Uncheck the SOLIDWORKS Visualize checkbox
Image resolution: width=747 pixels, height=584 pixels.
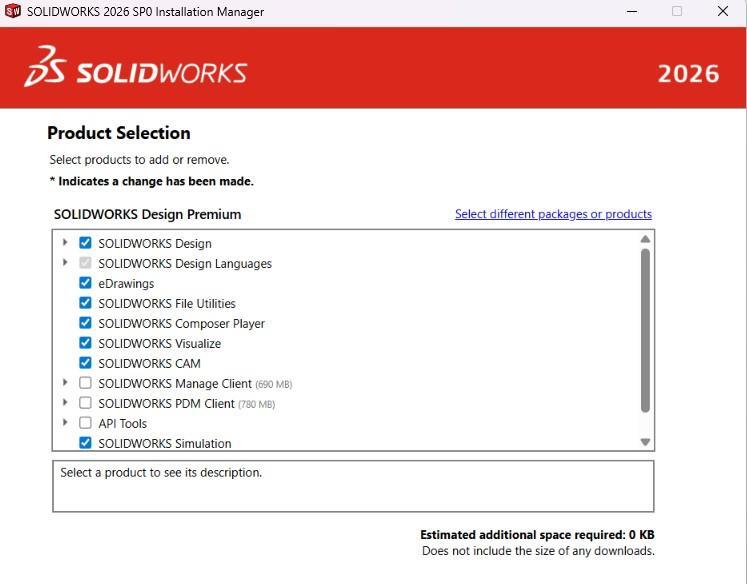click(x=85, y=343)
